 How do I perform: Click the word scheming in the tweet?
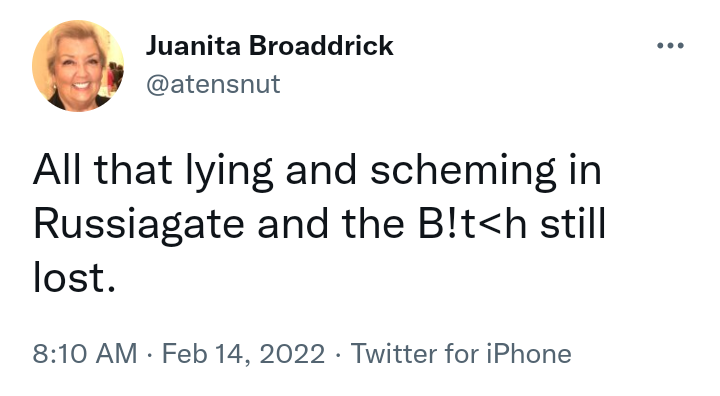[x=463, y=170]
